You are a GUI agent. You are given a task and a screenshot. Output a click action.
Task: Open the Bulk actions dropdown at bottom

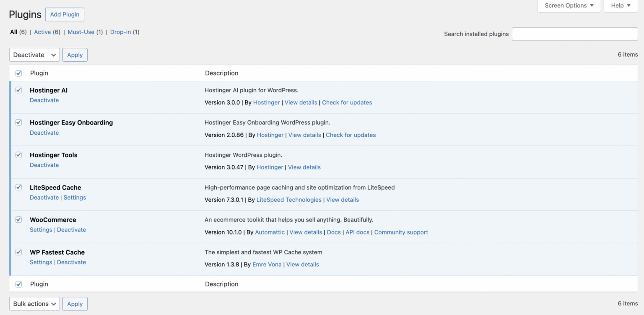(34, 304)
